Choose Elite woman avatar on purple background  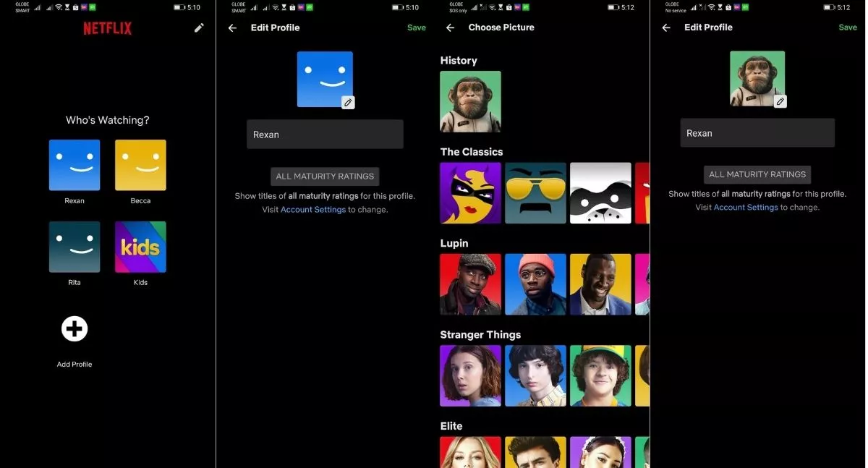pyautogui.click(x=600, y=452)
